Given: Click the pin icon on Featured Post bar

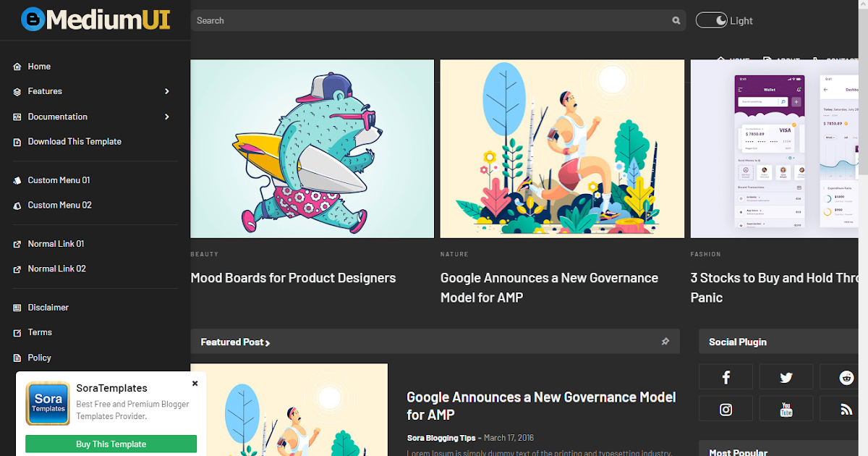Looking at the screenshot, I should [x=665, y=341].
